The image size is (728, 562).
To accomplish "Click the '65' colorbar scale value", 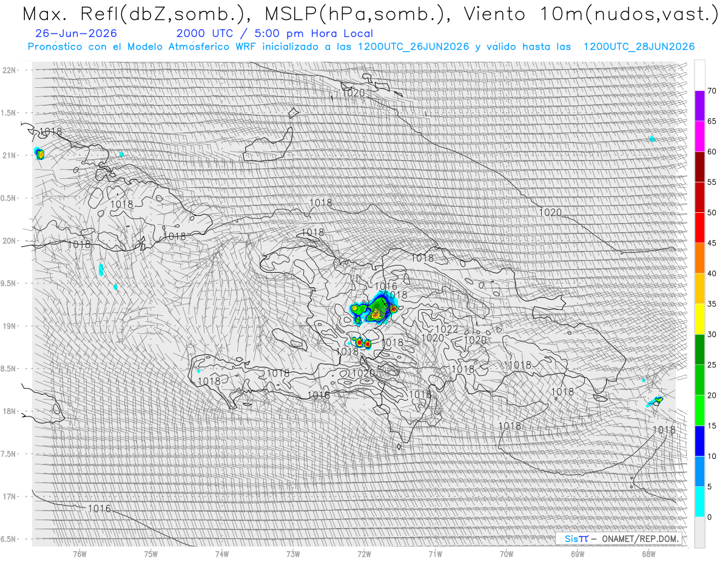I will (712, 121).
